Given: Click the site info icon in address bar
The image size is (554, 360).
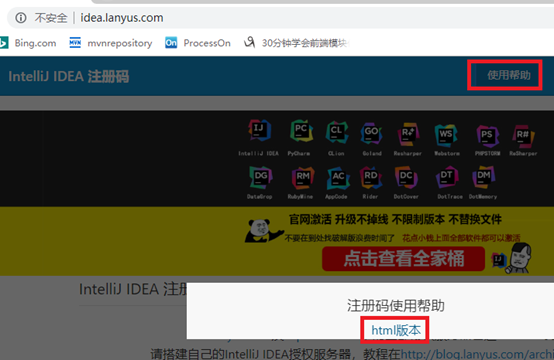Looking at the screenshot, I should (21, 17).
